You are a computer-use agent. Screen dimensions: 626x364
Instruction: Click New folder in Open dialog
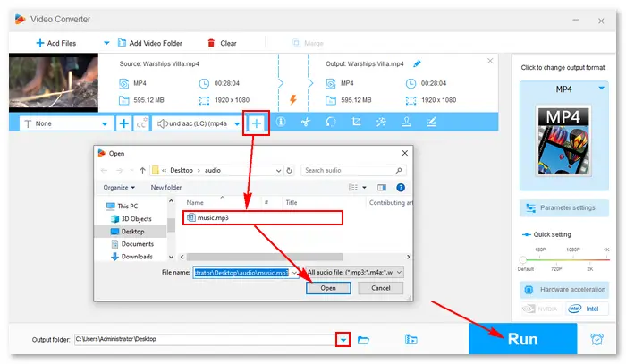[166, 188]
